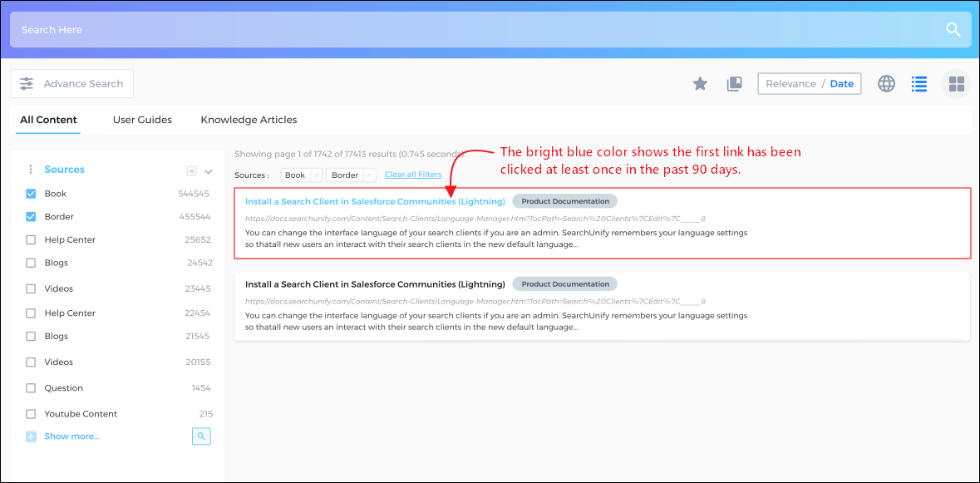Expand Show more sources
This screenshot has width=980, height=483.
tap(71, 436)
